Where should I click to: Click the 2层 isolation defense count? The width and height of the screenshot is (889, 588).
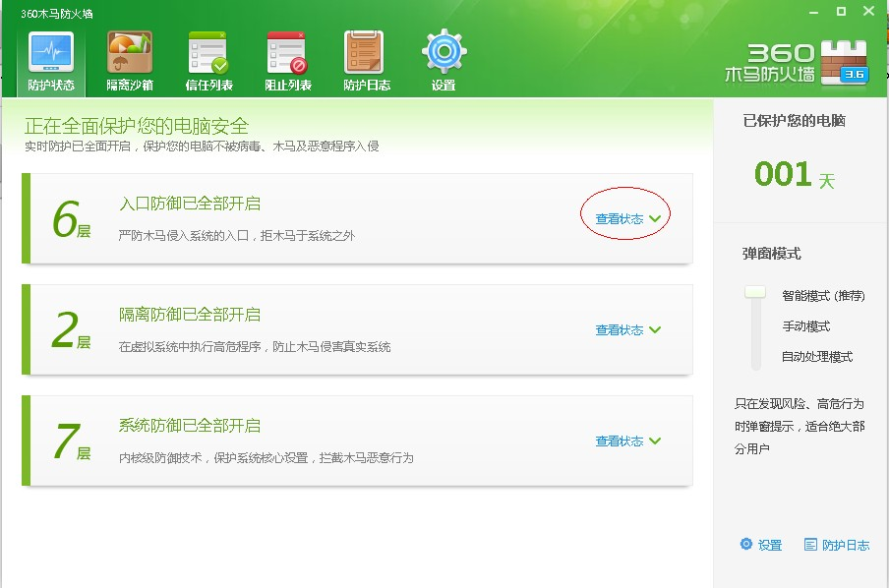[x=72, y=330]
